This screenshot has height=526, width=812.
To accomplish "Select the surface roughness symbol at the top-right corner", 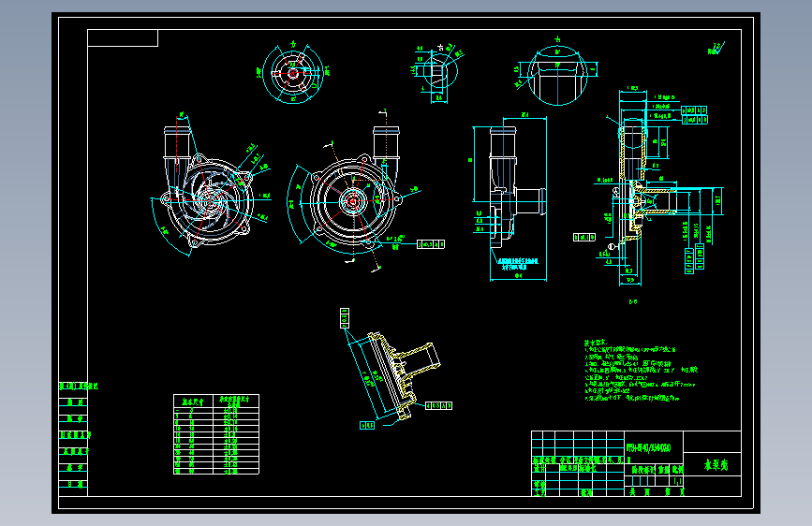I will [x=716, y=49].
